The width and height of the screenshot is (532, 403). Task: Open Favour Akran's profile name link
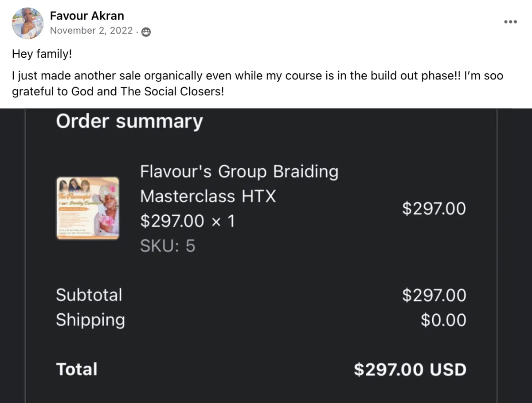pos(87,16)
